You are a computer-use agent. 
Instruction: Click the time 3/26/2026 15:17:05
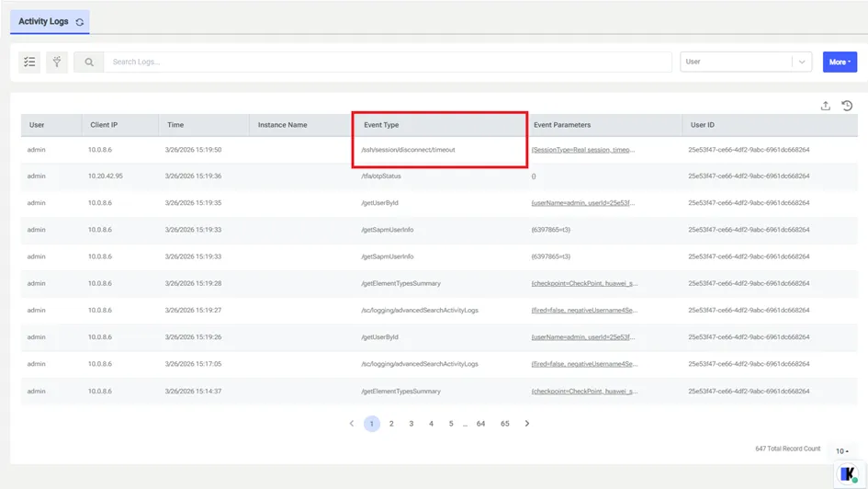click(193, 364)
